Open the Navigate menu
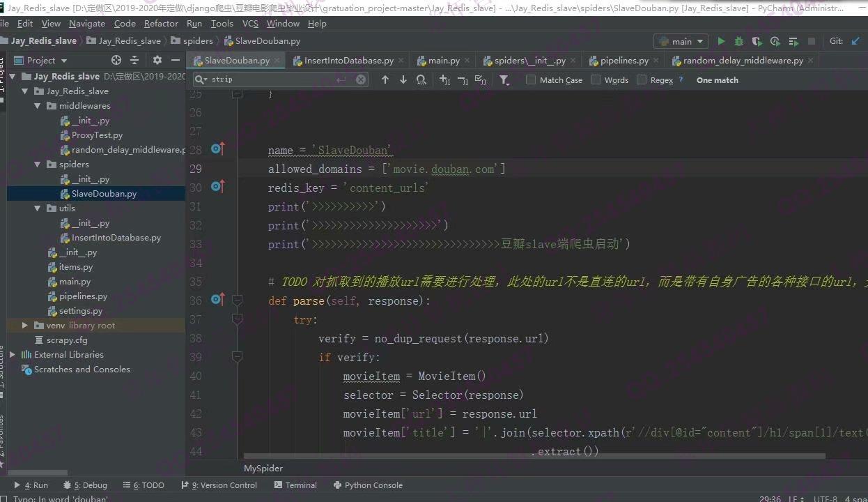This screenshot has height=502, width=868. tap(87, 23)
